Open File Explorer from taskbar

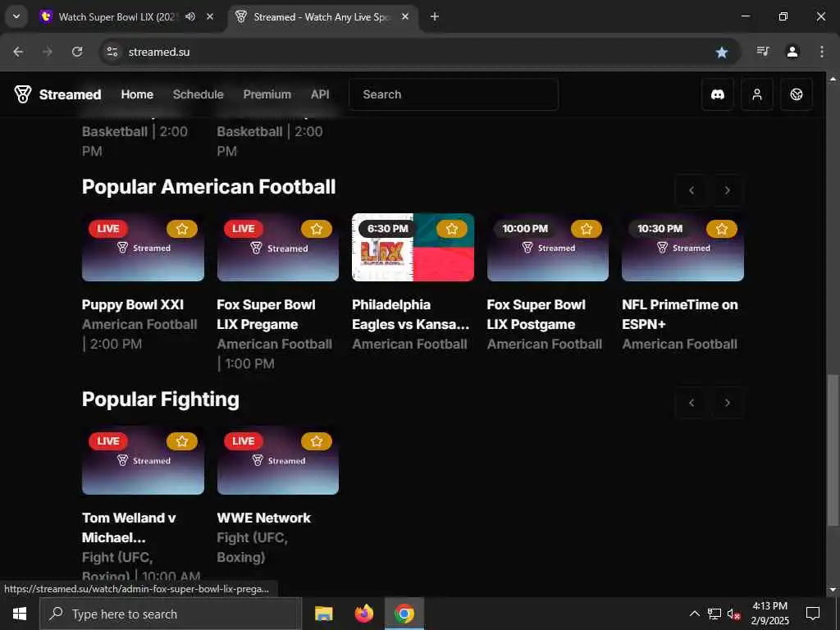[x=323, y=614]
